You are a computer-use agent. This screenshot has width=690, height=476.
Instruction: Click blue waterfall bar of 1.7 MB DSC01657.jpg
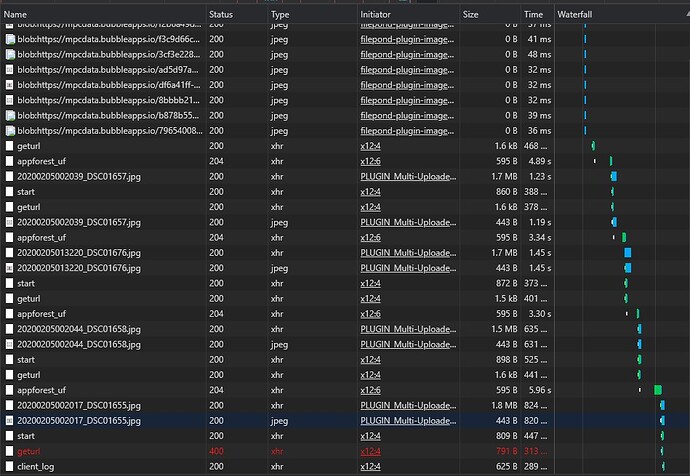coord(614,176)
